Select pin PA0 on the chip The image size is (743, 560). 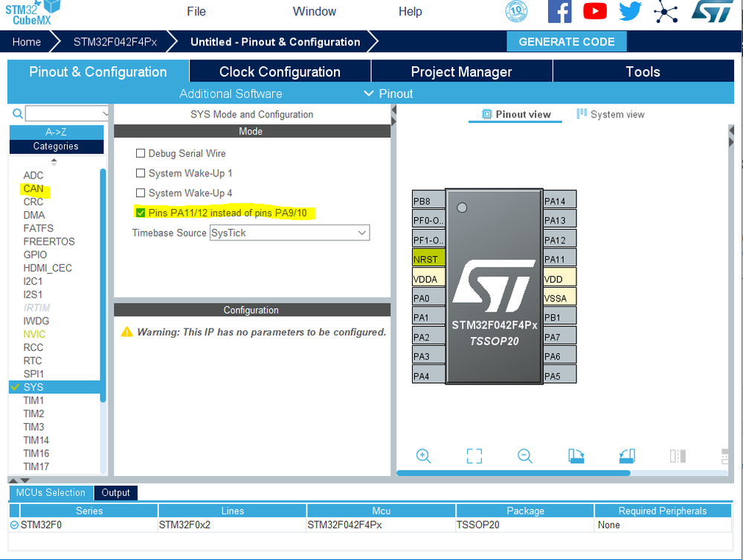click(428, 298)
